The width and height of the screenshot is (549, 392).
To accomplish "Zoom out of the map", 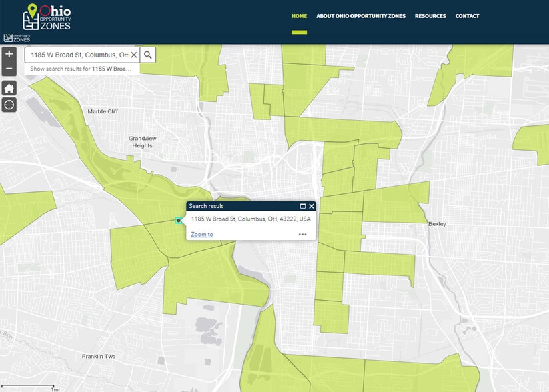I will [x=9, y=69].
